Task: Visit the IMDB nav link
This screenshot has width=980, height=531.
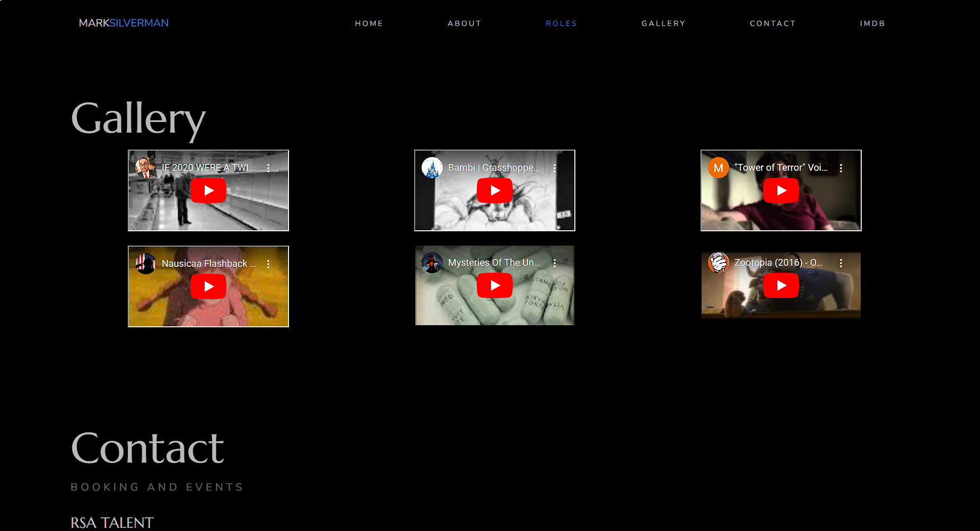Action: 872,23
